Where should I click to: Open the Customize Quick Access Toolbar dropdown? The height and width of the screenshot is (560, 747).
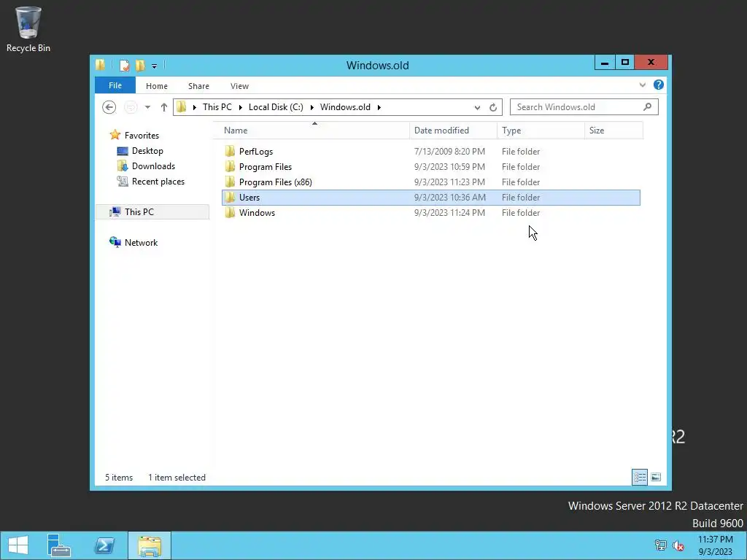154,66
